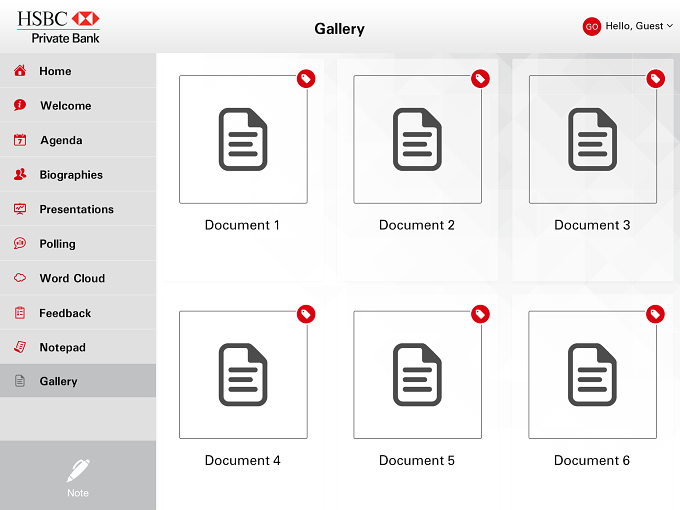Image resolution: width=680 pixels, height=510 pixels.
Task: Click the Biographies people icon
Action: [20, 174]
